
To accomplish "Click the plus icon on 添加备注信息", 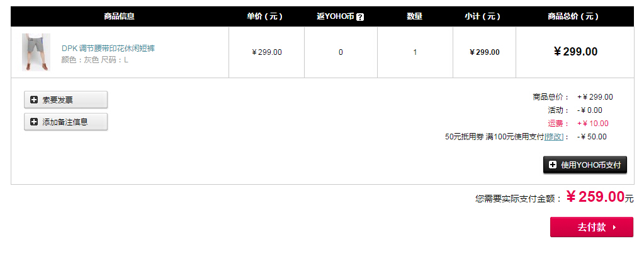I will tap(34, 122).
